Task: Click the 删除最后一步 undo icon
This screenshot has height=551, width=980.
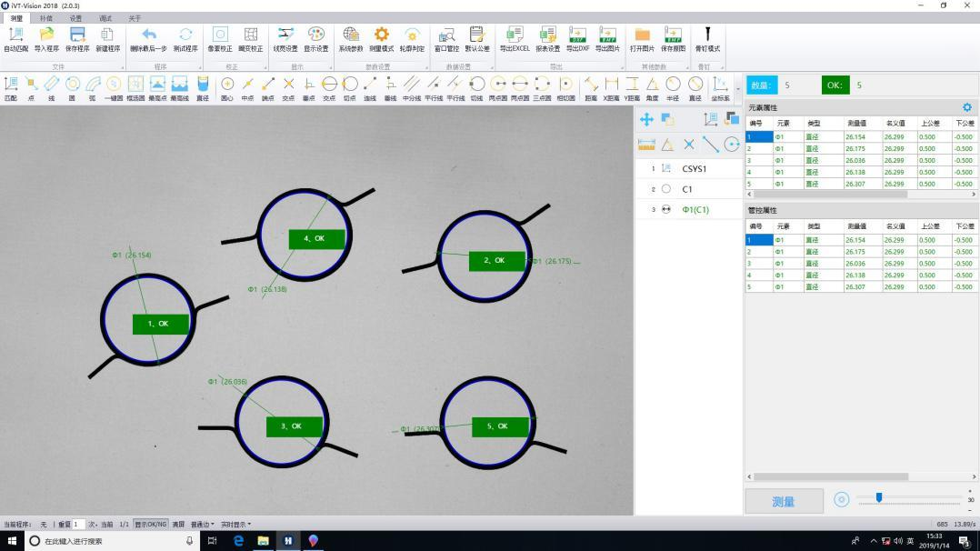Action: pos(148,38)
